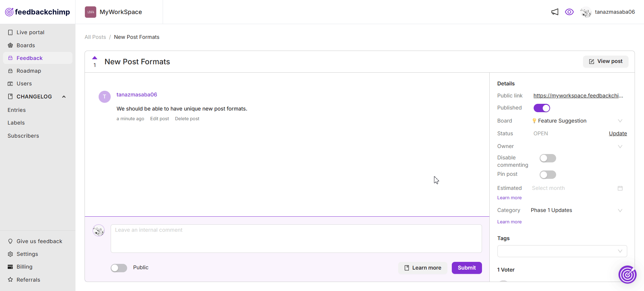
Task: Open the Owner dropdown
Action: pos(578,146)
